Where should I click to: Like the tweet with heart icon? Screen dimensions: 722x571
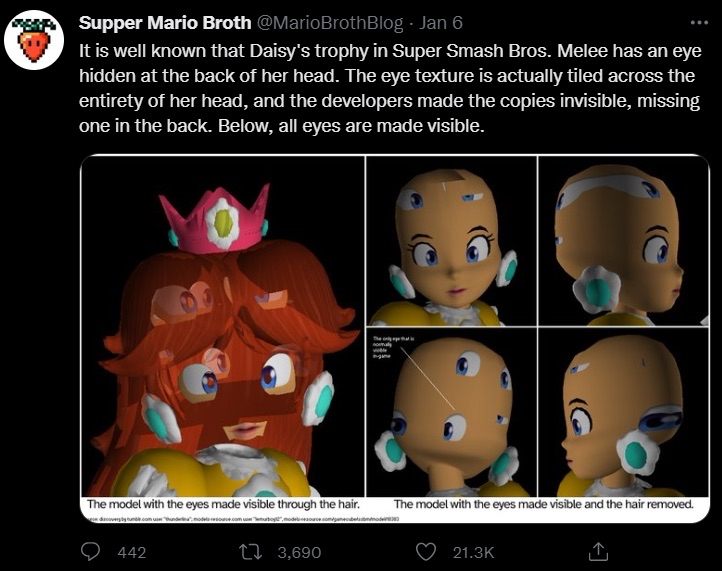(x=425, y=552)
